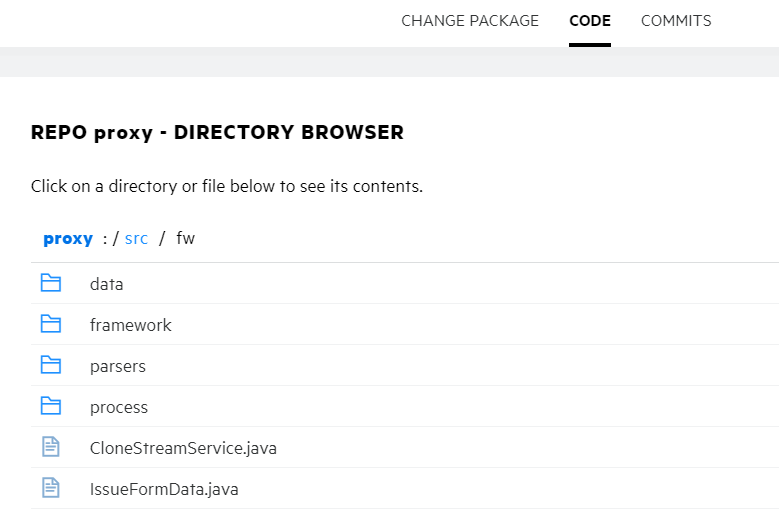Click the IssueFormData.java file icon

pyautogui.click(x=51, y=489)
